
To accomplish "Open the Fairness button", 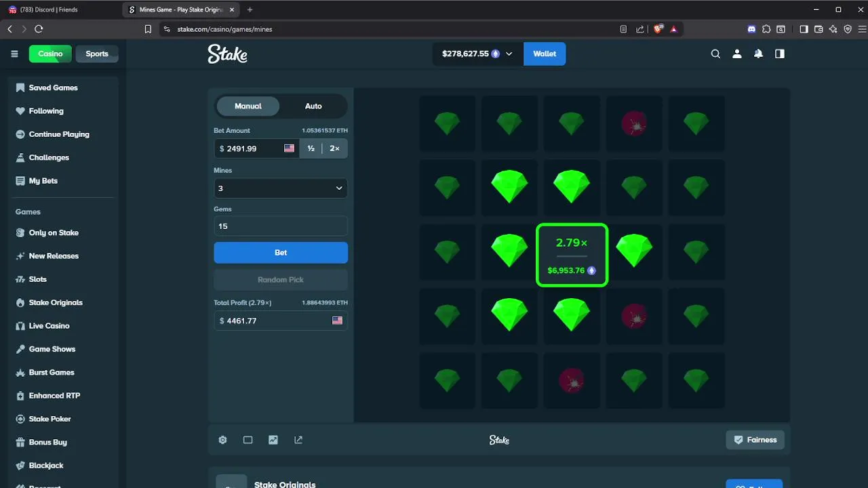I will tap(755, 440).
